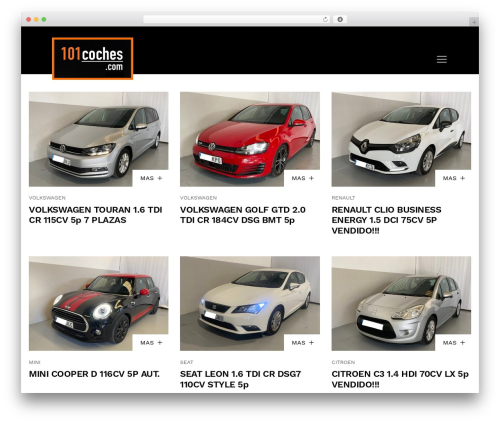Select the MINI category label

pyautogui.click(x=35, y=362)
